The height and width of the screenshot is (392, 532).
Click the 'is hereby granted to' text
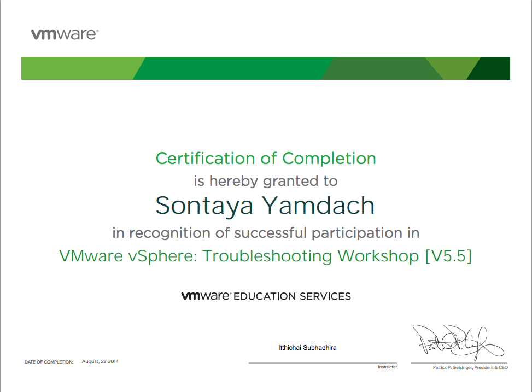pos(266,180)
